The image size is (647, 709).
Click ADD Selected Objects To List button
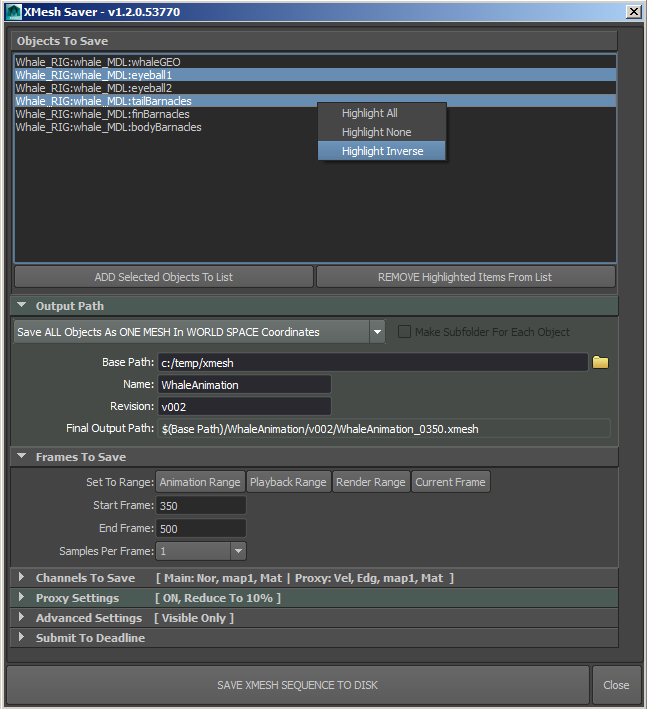pyautogui.click(x=163, y=277)
